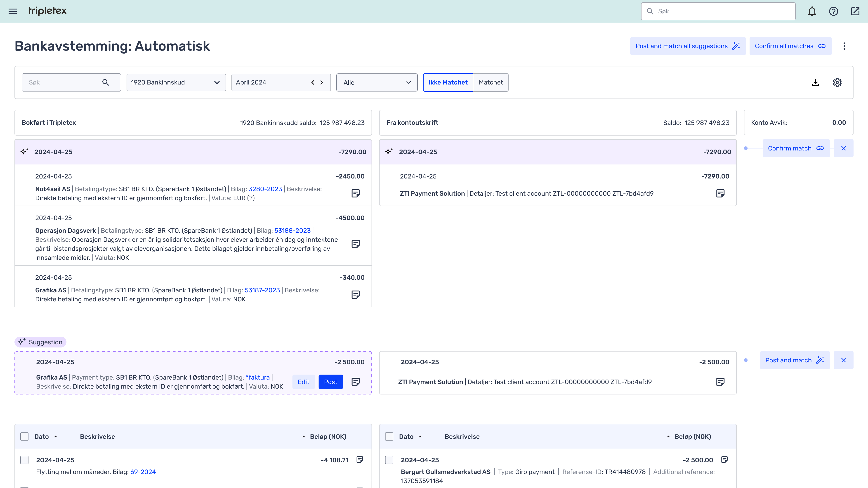868x488 pixels.
Task: Open note icon for Operasjon Dagsverk entry
Action: point(356,244)
